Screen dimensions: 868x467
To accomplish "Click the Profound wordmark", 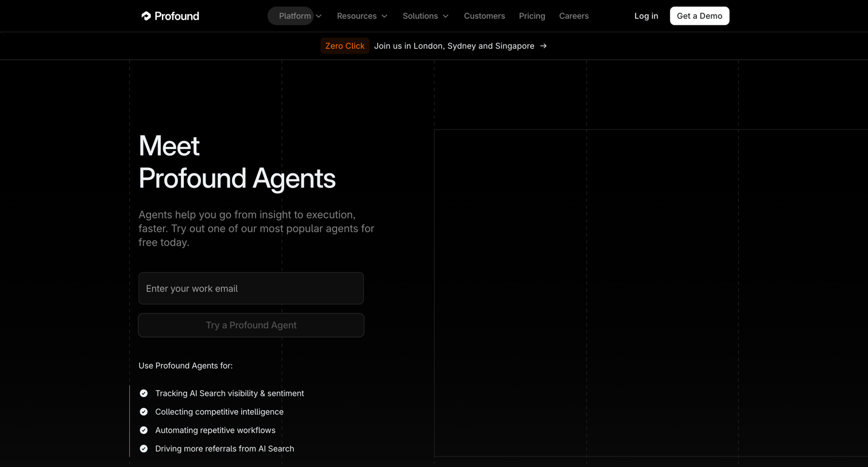I will [177, 16].
